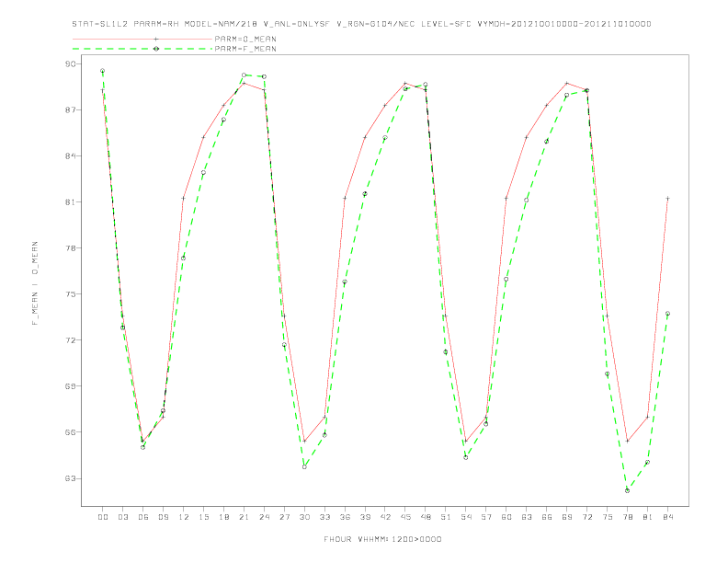The height and width of the screenshot is (563, 728).
Task: Click y-axis tick value 69
Action: (71, 386)
